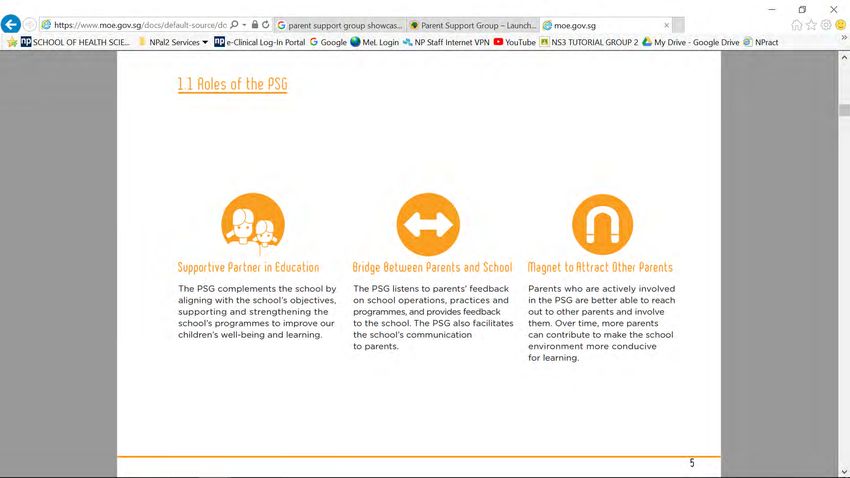The image size is (850, 478).
Task: Open the NPract bookmark
Action: tap(761, 42)
